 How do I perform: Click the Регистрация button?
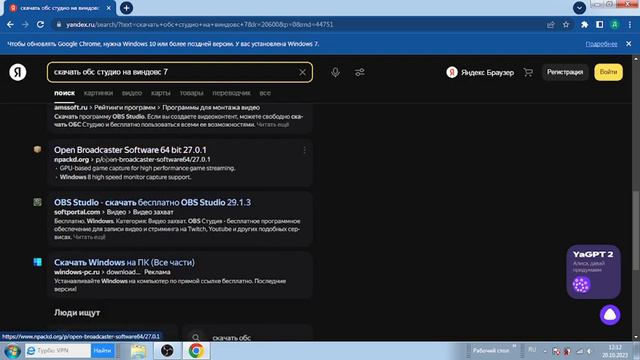pyautogui.click(x=565, y=72)
